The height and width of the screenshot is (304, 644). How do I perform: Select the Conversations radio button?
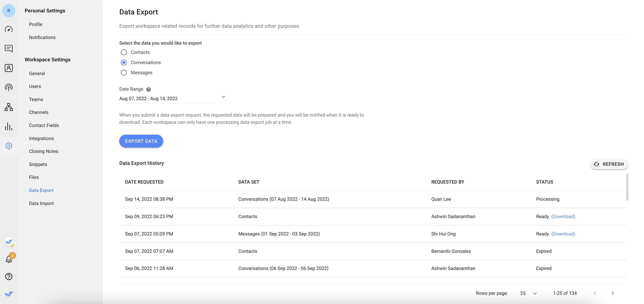point(124,63)
